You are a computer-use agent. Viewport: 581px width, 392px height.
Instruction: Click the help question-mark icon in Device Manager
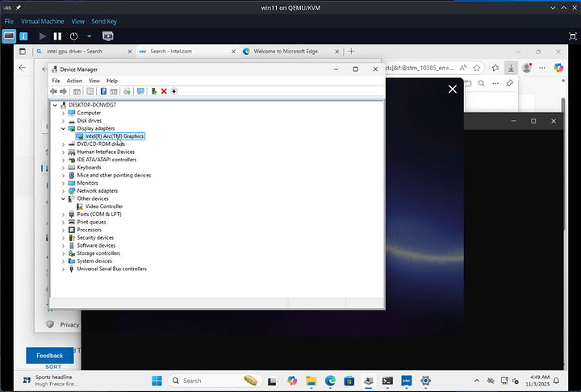tap(103, 91)
